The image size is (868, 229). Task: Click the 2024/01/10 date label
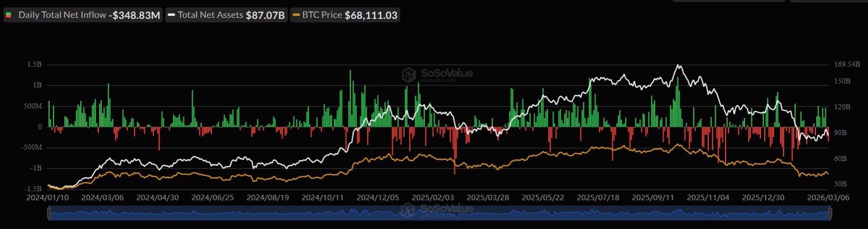pyautogui.click(x=48, y=197)
